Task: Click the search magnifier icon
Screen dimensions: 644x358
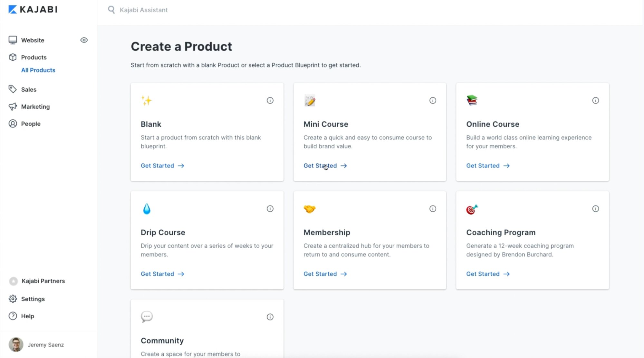Action: point(111,10)
